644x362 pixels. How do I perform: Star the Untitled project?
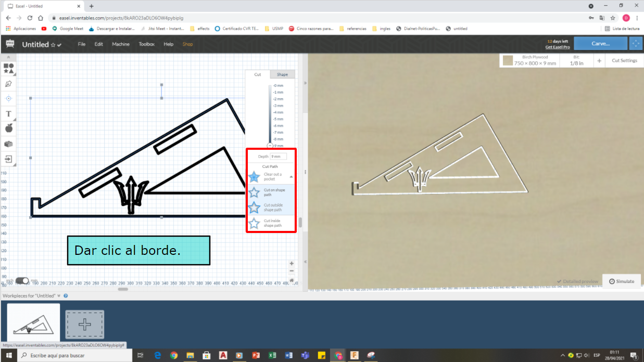pyautogui.click(x=53, y=45)
